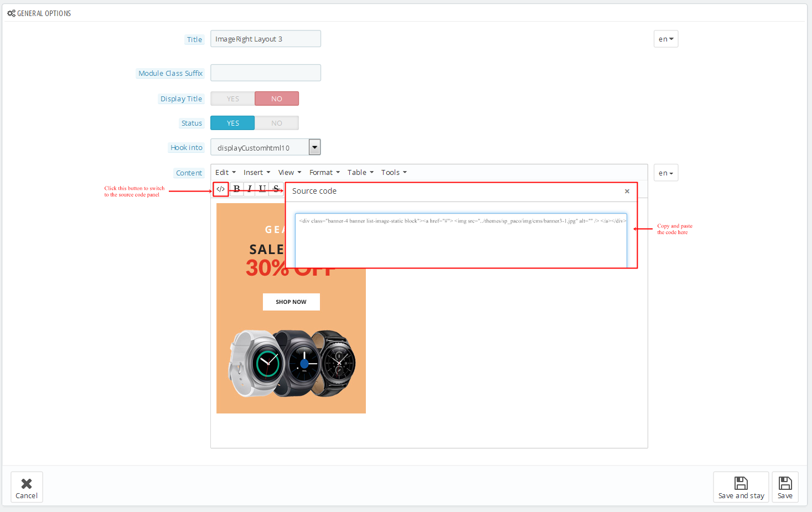Open the Table menu in editor

[360, 173]
